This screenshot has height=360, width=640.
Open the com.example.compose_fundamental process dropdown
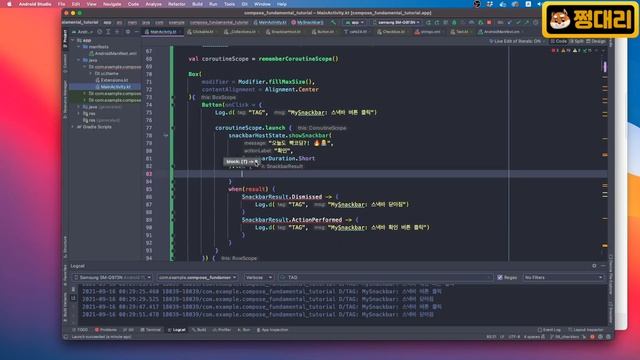(x=198, y=277)
